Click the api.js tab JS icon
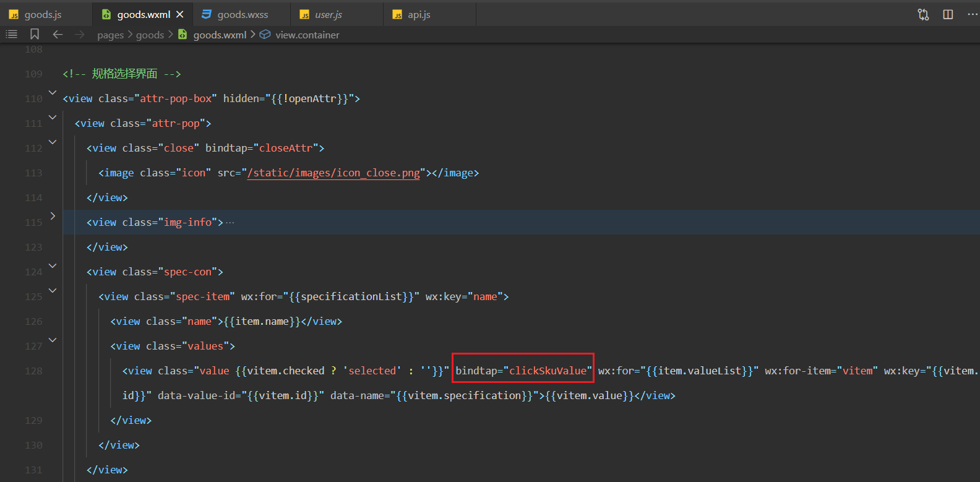Screen dimensions: 980x482 coord(397,14)
